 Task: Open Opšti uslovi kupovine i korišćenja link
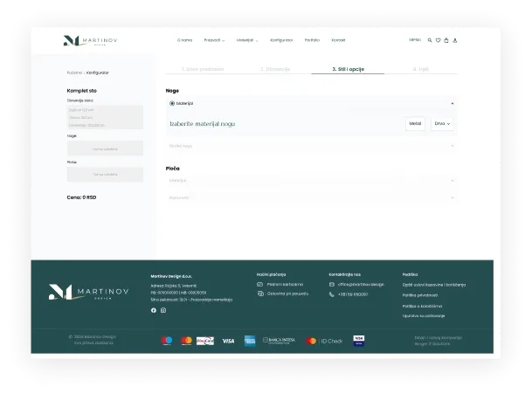click(x=434, y=285)
